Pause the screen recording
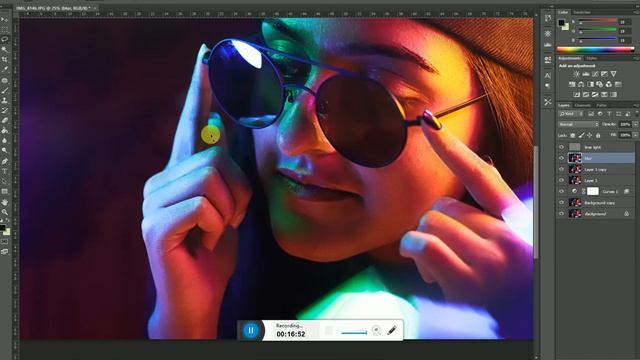 (251, 330)
